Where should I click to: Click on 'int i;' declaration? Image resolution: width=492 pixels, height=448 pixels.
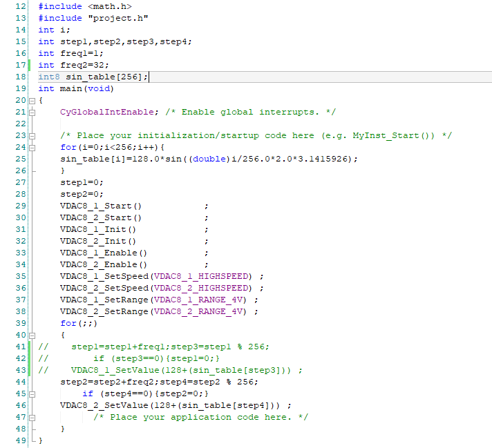point(54,30)
